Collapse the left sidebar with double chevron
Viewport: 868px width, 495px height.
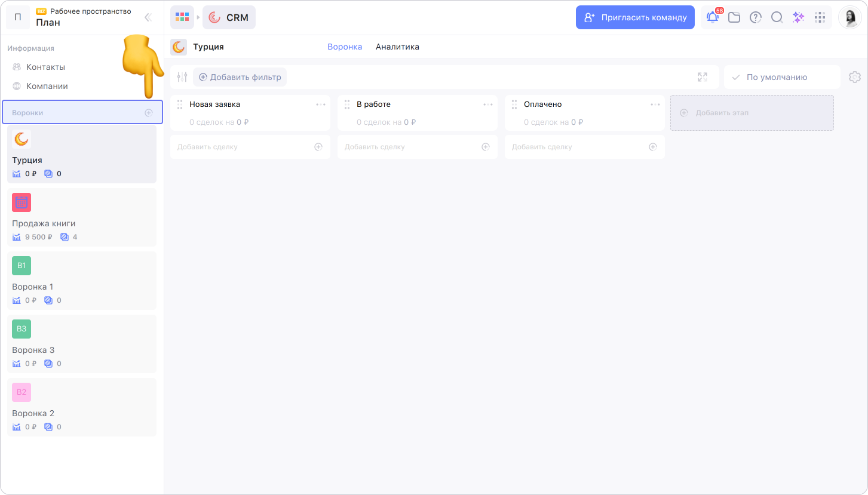point(148,17)
